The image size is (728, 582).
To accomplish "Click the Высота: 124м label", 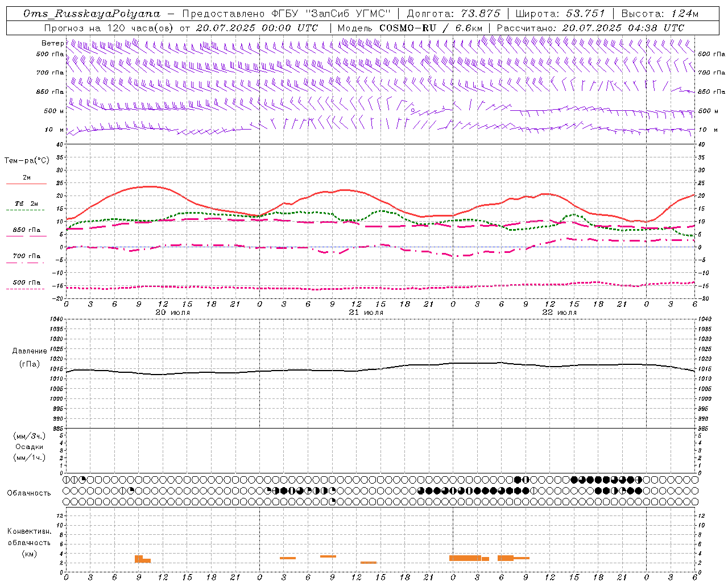I will pyautogui.click(x=660, y=14).
